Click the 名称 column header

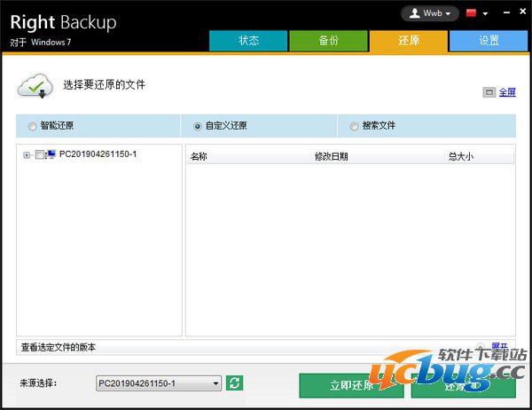199,156
